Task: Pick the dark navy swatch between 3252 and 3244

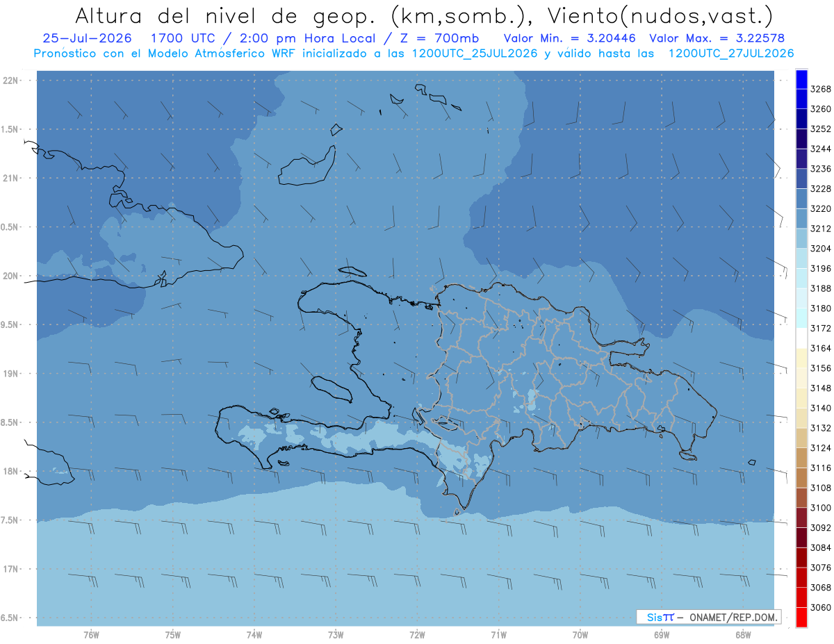Action: tap(801, 139)
